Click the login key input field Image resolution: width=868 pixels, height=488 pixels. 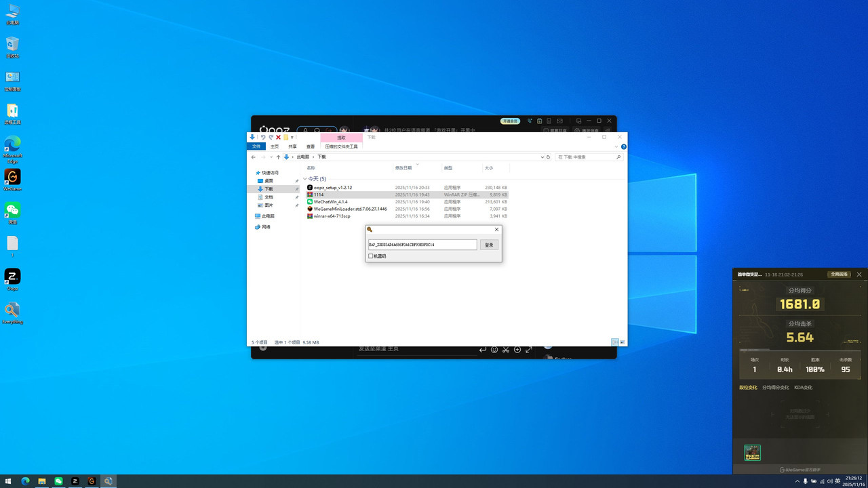pos(422,245)
